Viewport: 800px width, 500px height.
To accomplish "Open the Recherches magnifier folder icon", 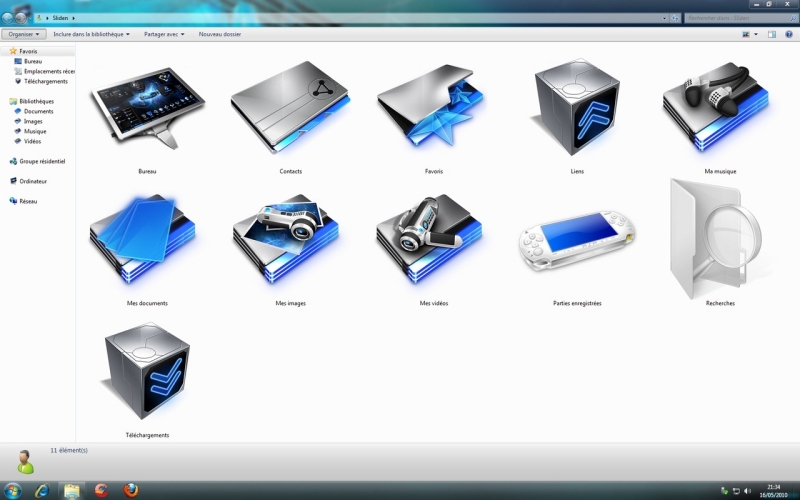I will tap(716, 238).
